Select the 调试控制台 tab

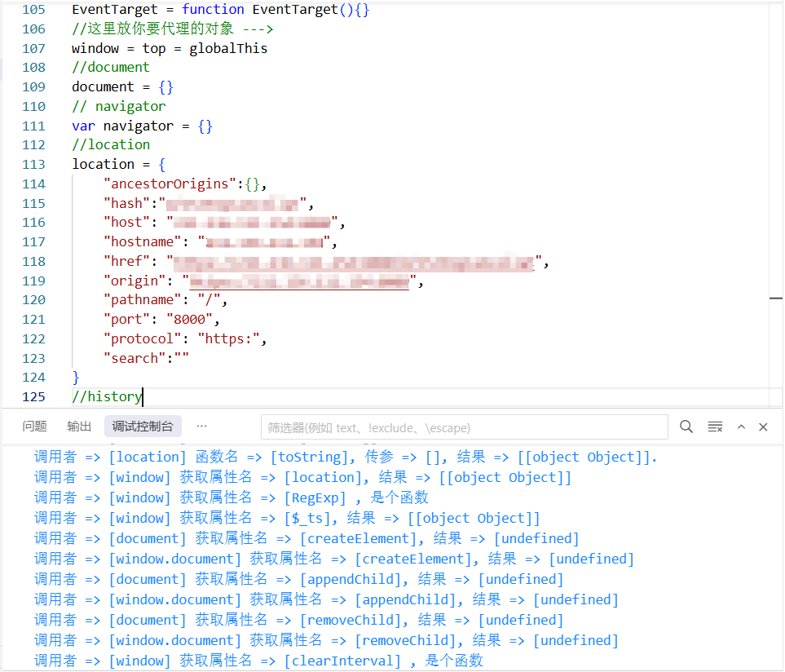pyautogui.click(x=143, y=426)
